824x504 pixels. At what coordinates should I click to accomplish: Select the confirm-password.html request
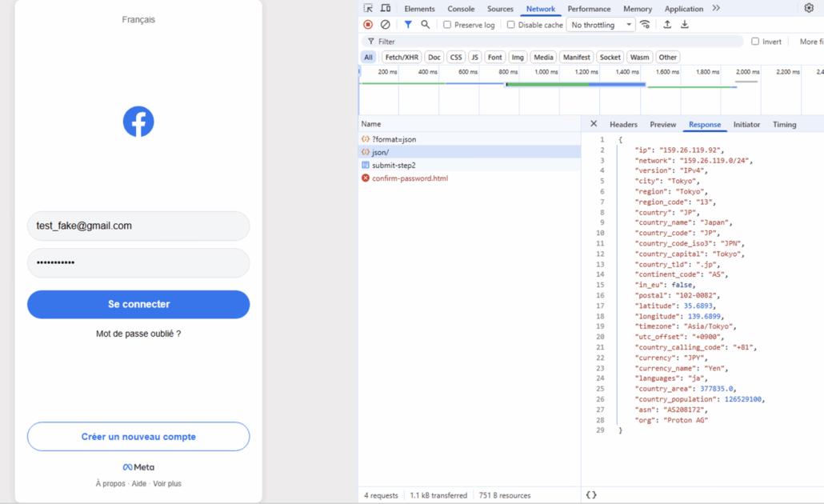click(410, 178)
